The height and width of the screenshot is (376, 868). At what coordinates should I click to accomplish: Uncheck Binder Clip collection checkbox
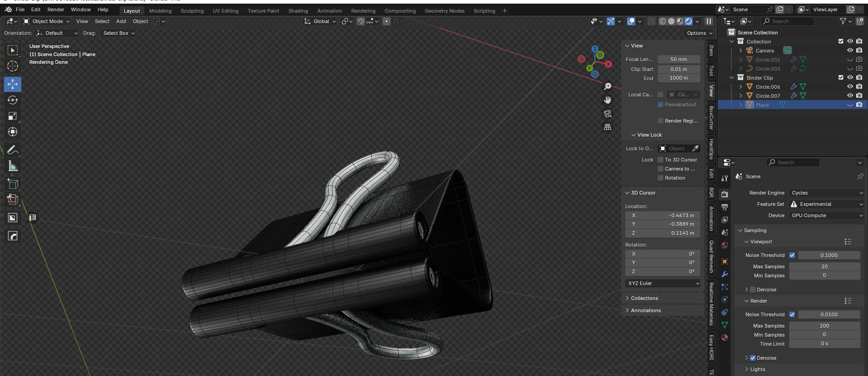(841, 77)
